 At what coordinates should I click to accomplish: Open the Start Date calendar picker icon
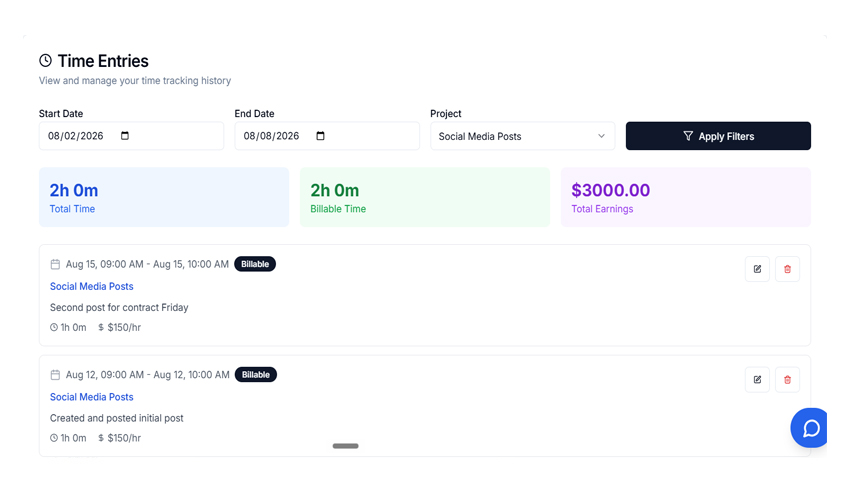pos(125,136)
